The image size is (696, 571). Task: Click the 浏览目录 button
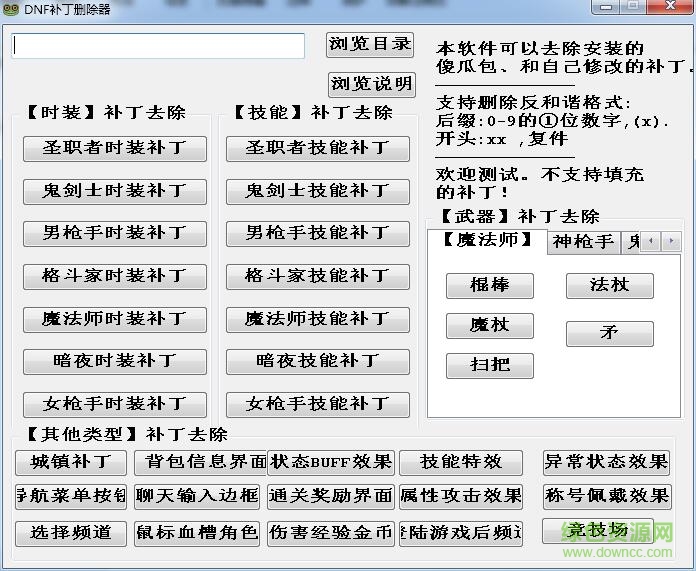click(370, 44)
